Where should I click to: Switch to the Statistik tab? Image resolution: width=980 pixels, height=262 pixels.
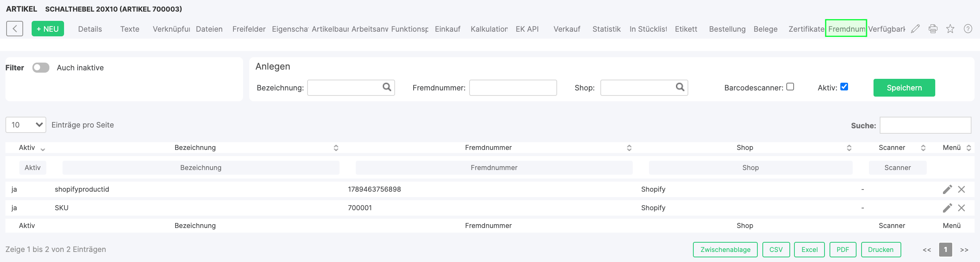(x=607, y=29)
